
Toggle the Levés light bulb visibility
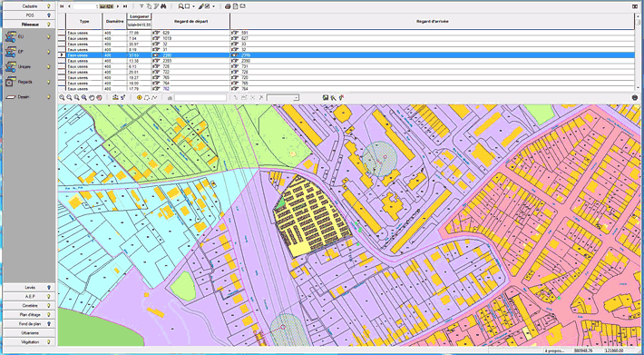(49, 288)
